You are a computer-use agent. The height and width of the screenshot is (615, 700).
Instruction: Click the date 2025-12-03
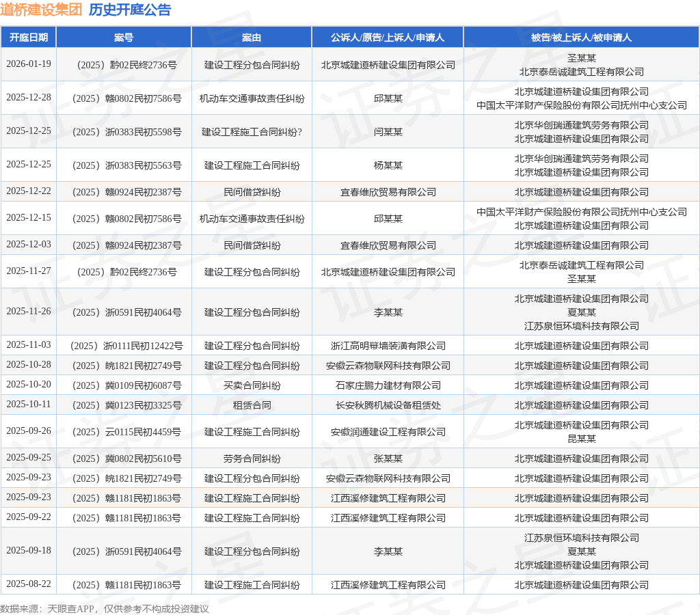click(x=29, y=244)
